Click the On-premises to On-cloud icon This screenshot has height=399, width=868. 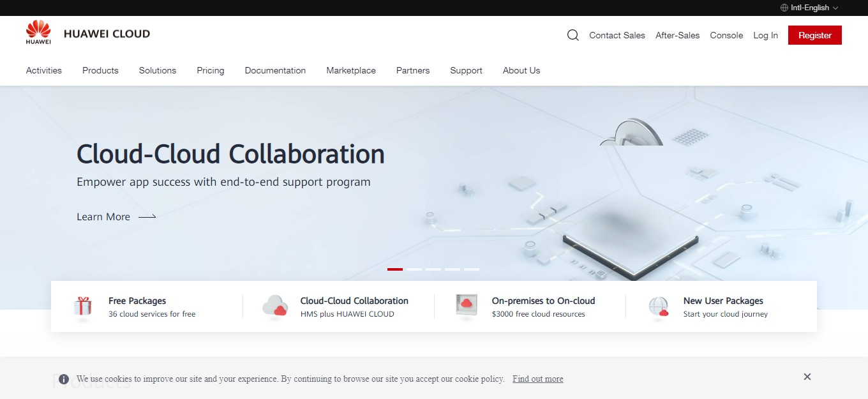(467, 306)
